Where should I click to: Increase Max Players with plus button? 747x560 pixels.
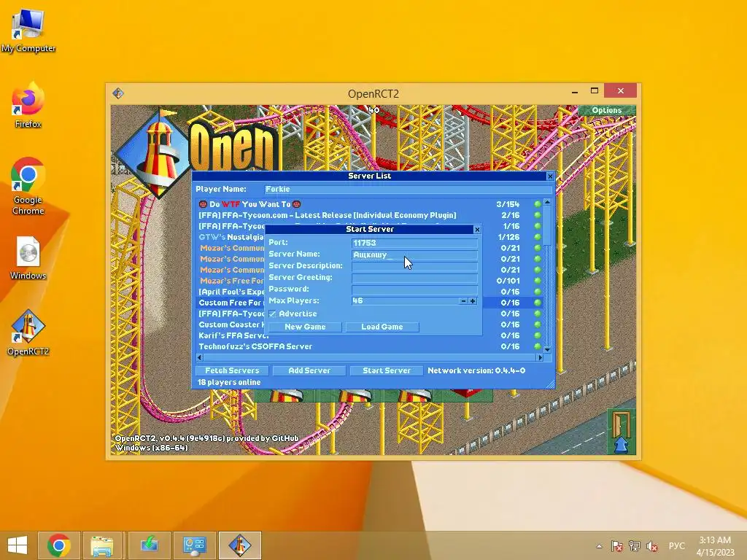473,301
